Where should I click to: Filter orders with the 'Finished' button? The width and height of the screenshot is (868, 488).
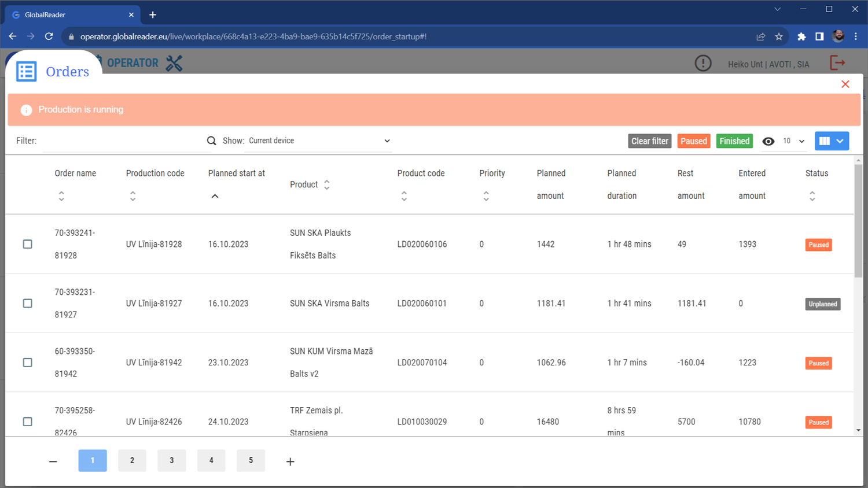[734, 141]
